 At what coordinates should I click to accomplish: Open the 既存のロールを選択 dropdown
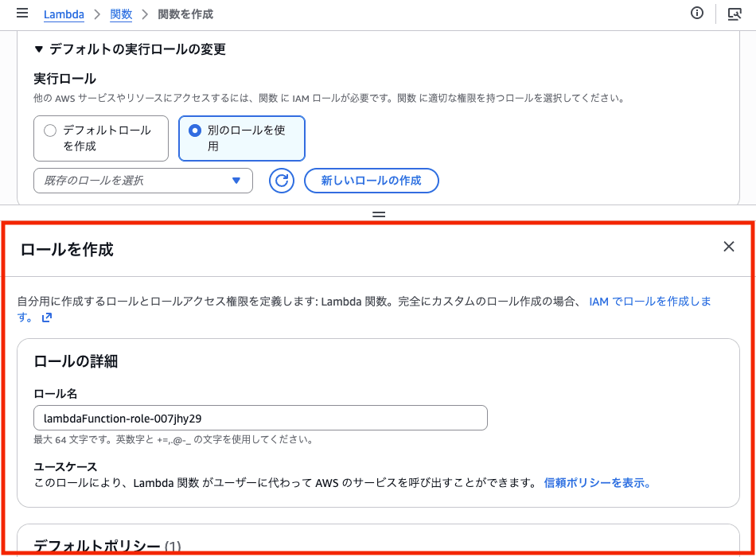coord(143,181)
